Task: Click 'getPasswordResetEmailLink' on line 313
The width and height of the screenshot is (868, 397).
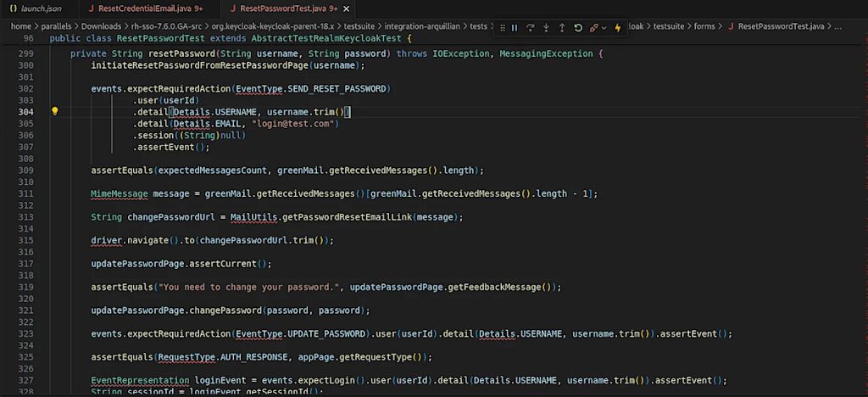Action: point(347,217)
